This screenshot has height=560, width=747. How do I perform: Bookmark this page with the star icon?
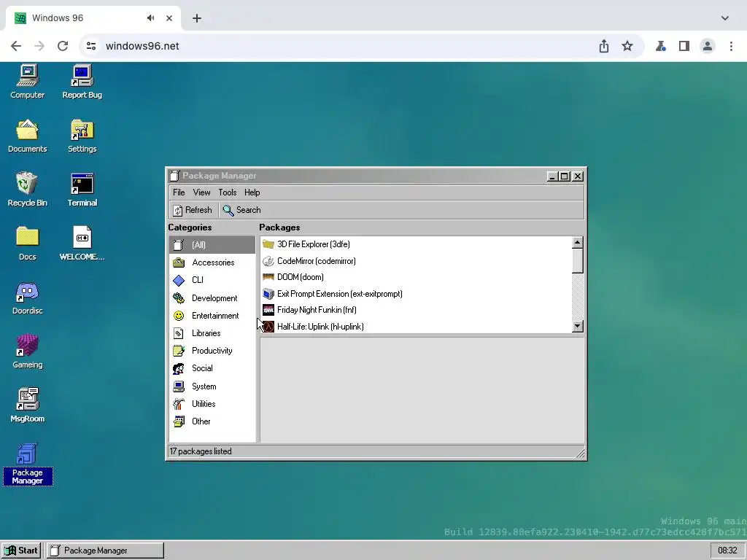tap(627, 46)
